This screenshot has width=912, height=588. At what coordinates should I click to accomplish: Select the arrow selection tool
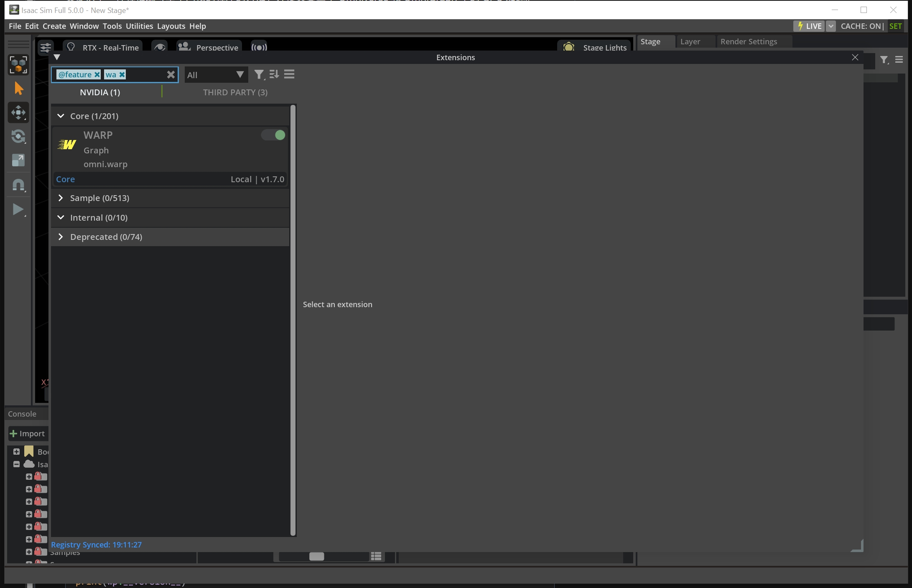click(18, 89)
